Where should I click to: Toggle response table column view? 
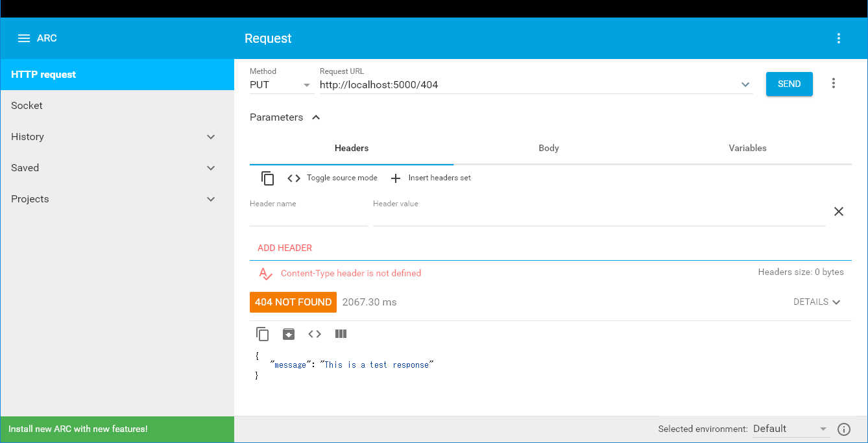[341, 334]
